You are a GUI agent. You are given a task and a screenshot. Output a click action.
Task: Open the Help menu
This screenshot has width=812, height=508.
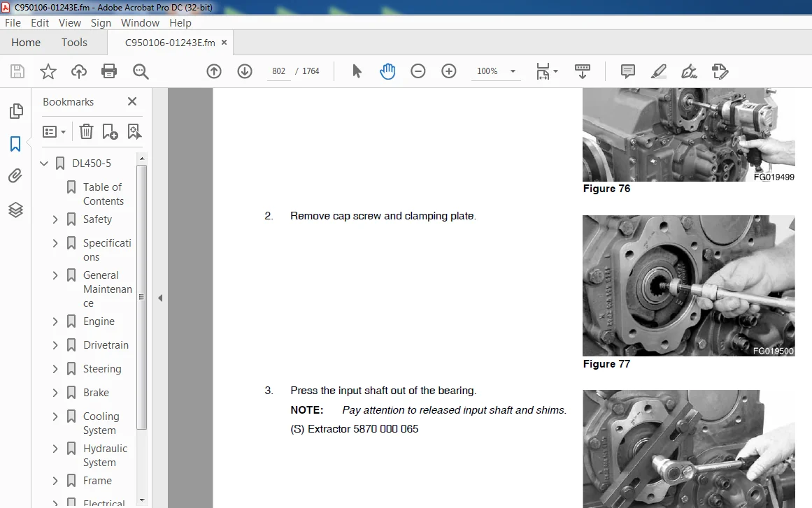point(180,23)
